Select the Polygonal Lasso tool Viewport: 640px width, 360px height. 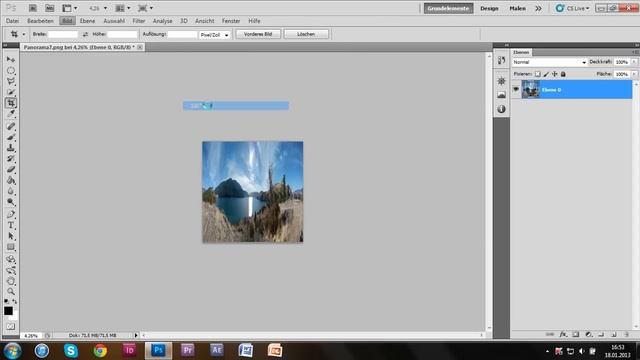point(11,81)
